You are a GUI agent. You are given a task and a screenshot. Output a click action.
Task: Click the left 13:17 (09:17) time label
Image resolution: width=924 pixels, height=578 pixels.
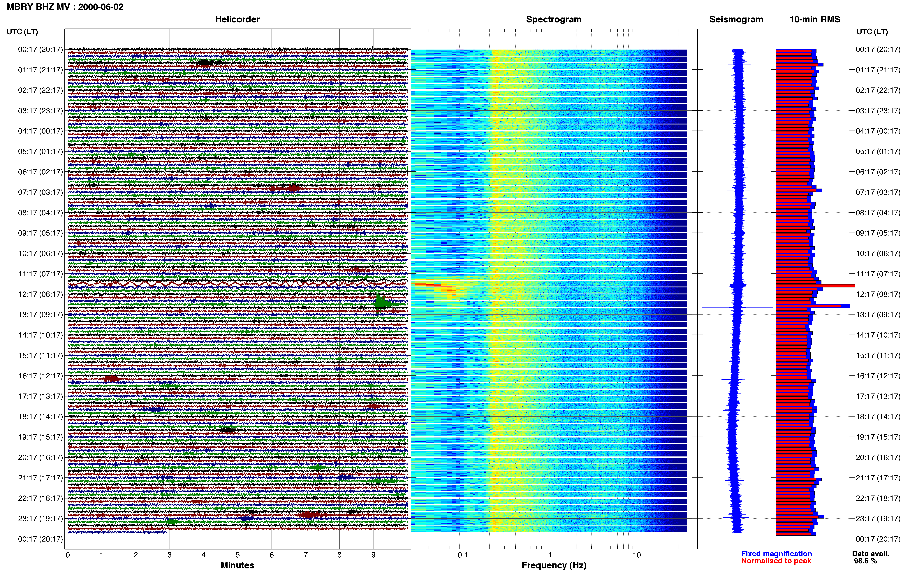point(41,315)
